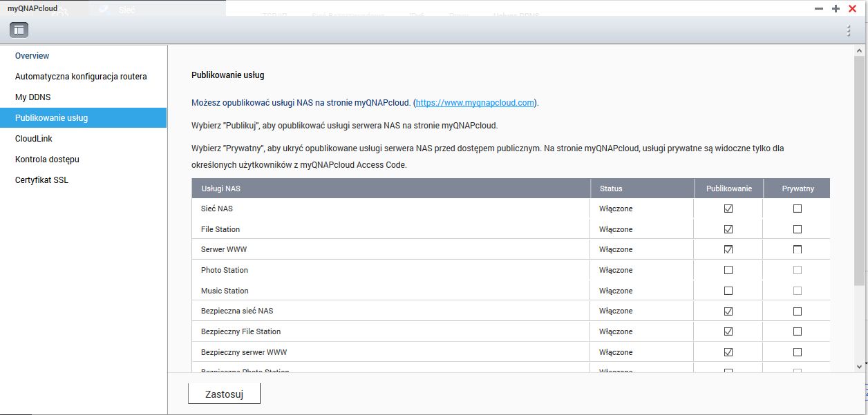Uncheck Publikowanie for File Station
868x415 pixels.
(728, 229)
